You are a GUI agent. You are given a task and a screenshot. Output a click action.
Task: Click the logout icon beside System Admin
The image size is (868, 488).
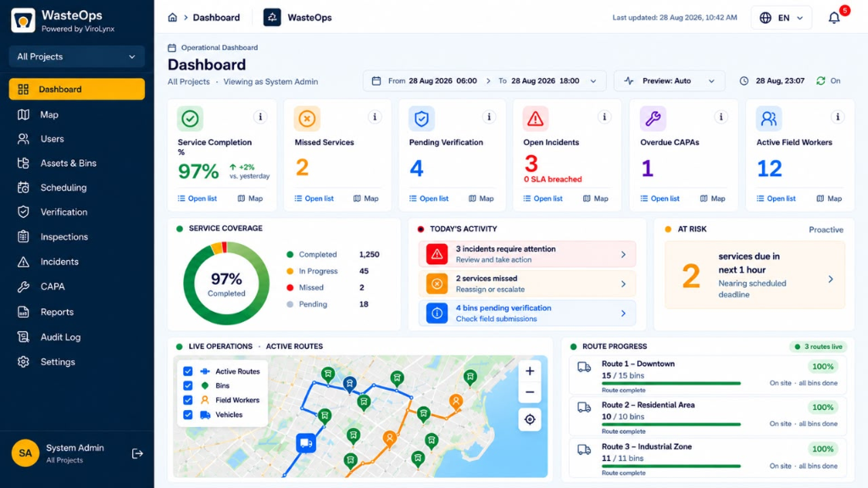coord(137,454)
